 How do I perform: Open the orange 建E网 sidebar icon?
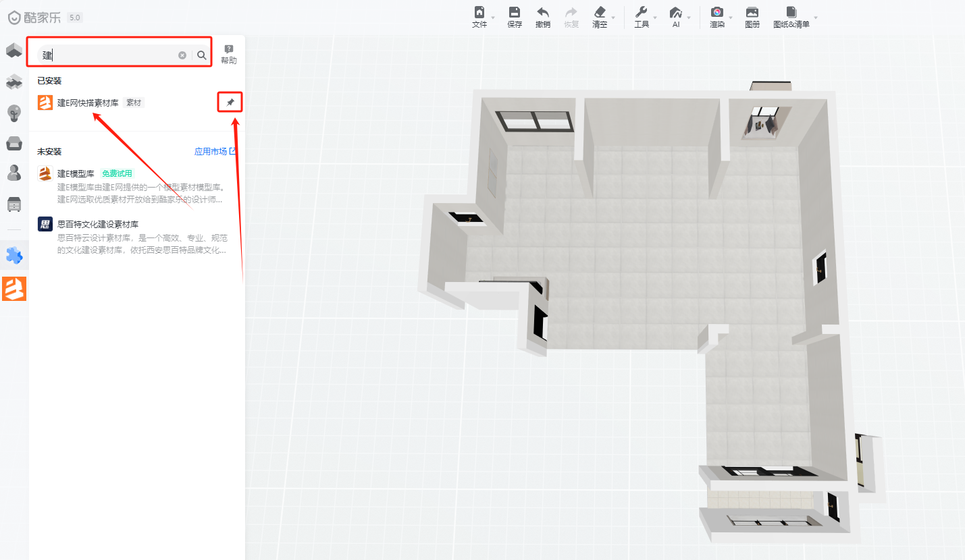pyautogui.click(x=14, y=289)
